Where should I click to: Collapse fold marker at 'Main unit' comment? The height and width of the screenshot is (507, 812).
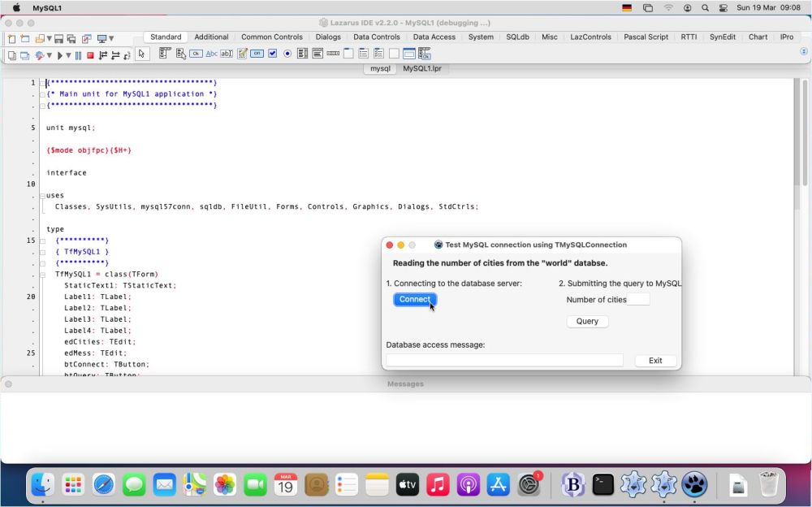tap(42, 94)
